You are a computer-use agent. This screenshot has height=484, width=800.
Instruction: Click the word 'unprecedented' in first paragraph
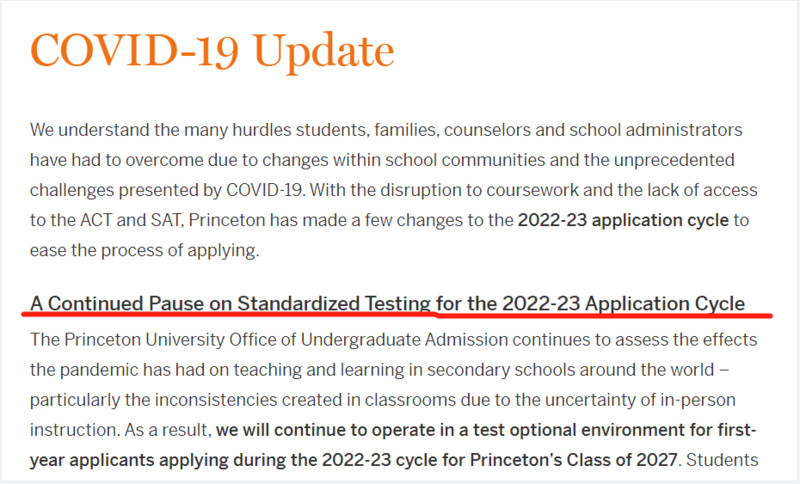[x=674, y=160]
